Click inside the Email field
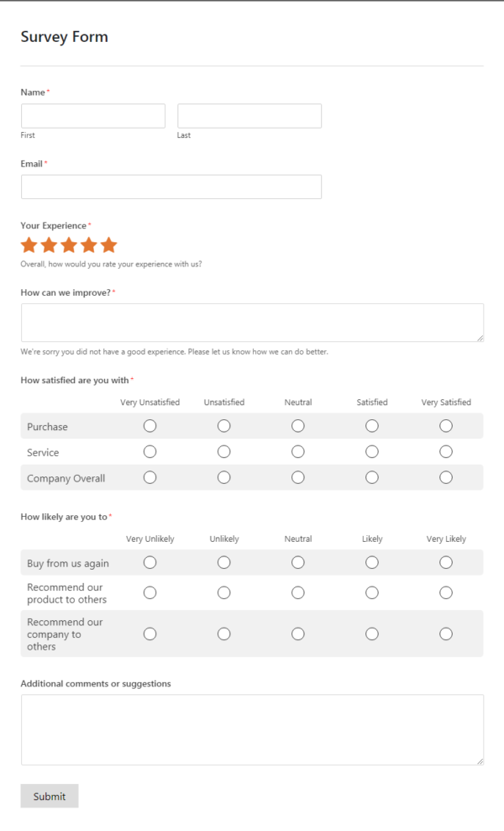Screen dimensions: 504x831 tap(171, 187)
